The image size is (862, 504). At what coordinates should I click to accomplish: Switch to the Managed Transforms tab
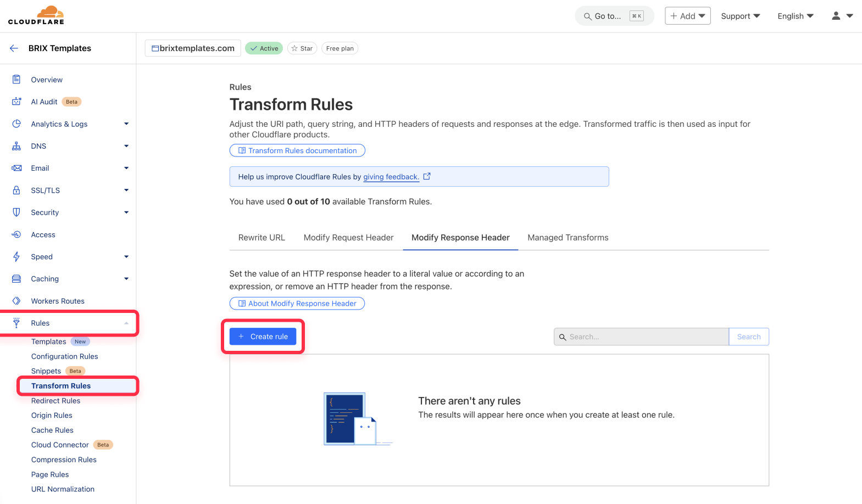[x=568, y=238]
